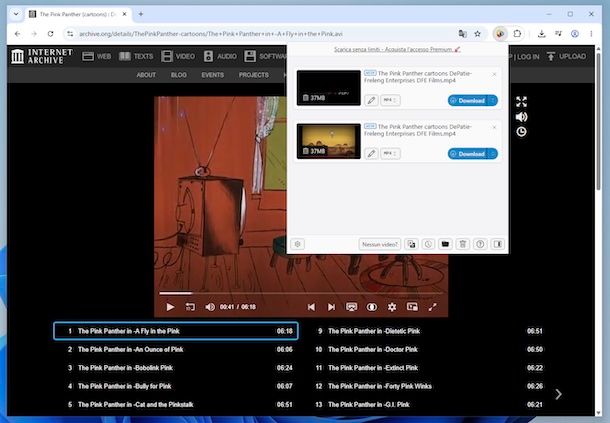Rename the second video with the pencil icon
Screen dimensions: 610x423
371,154
